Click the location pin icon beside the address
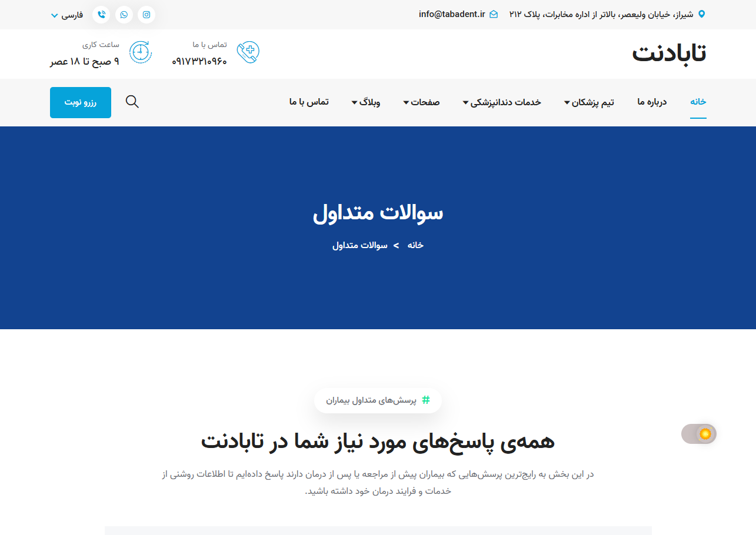The height and width of the screenshot is (535, 756). [x=701, y=14]
